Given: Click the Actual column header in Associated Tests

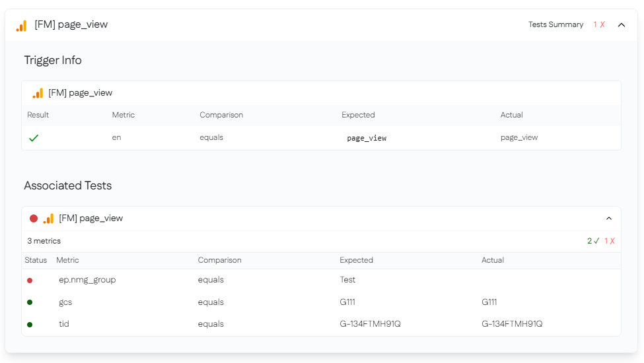Looking at the screenshot, I should pos(493,260).
